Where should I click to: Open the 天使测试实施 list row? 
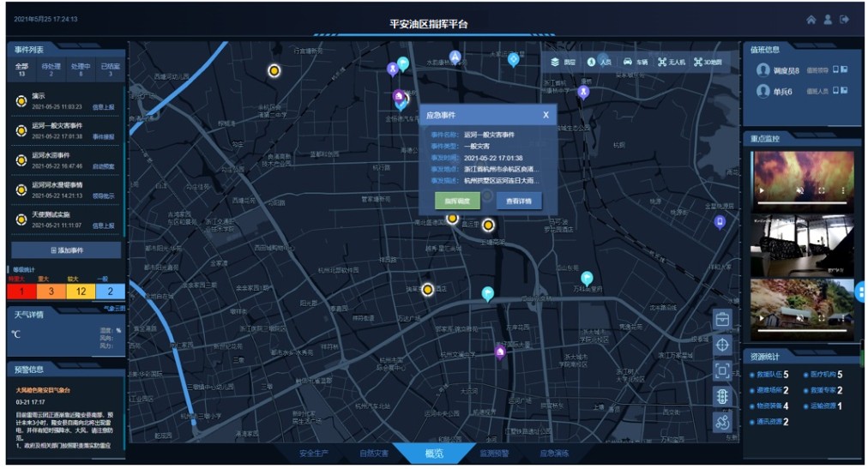click(65, 219)
